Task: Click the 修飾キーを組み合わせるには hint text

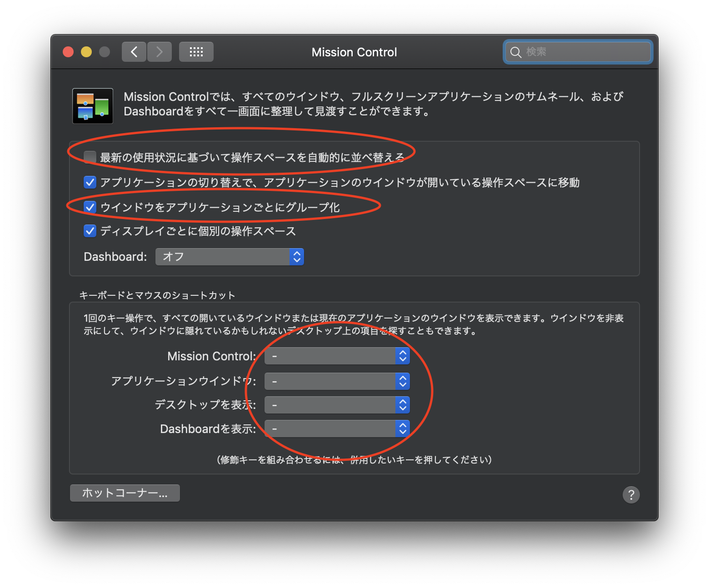Action: pos(354,460)
